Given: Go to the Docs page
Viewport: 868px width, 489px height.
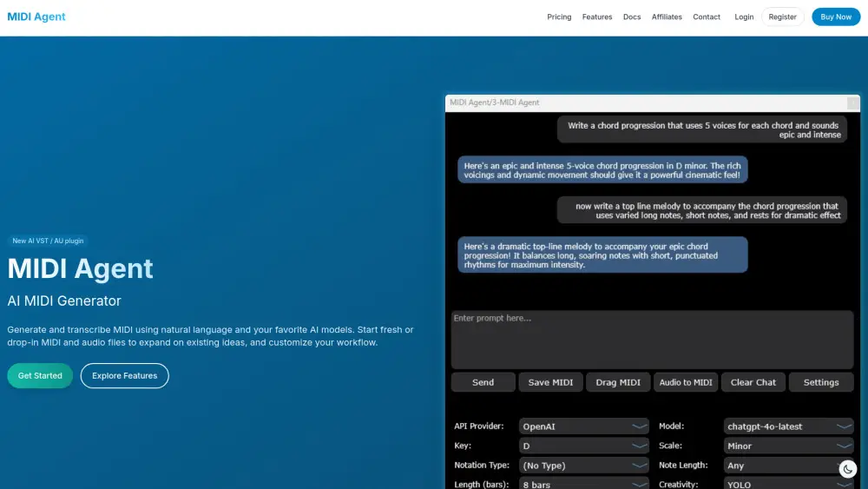Looking at the screenshot, I should click(632, 17).
